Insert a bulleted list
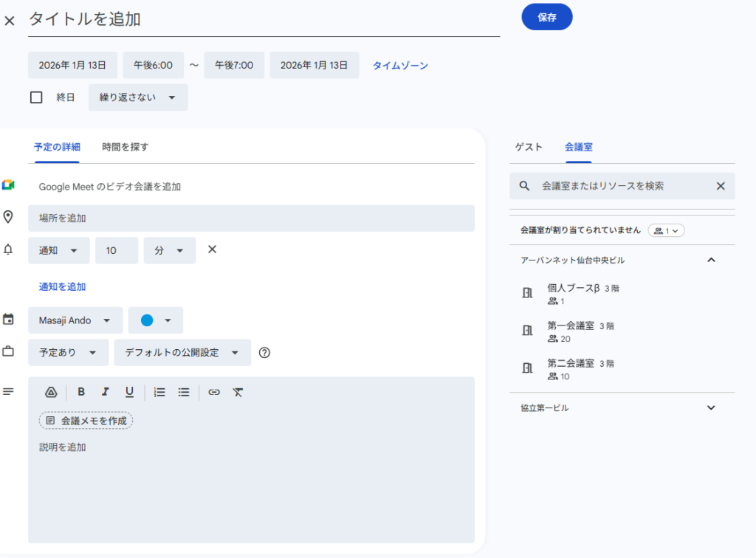This screenshot has width=756, height=558. 184,393
